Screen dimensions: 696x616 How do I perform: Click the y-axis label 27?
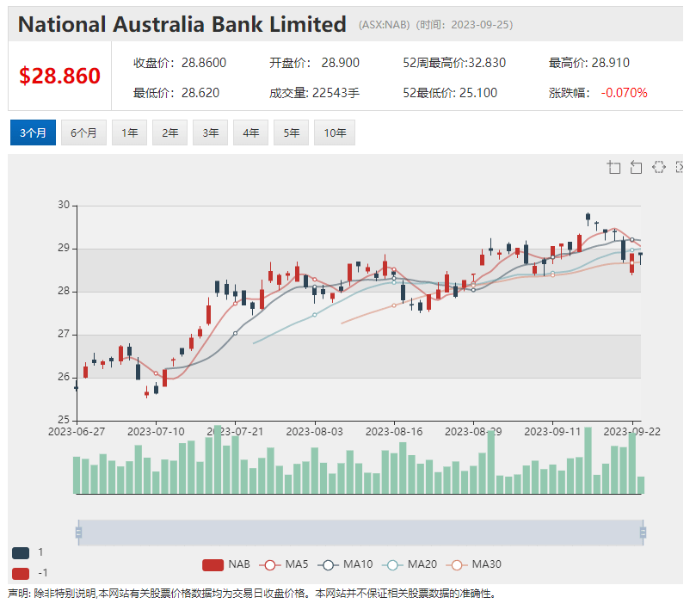(64, 334)
